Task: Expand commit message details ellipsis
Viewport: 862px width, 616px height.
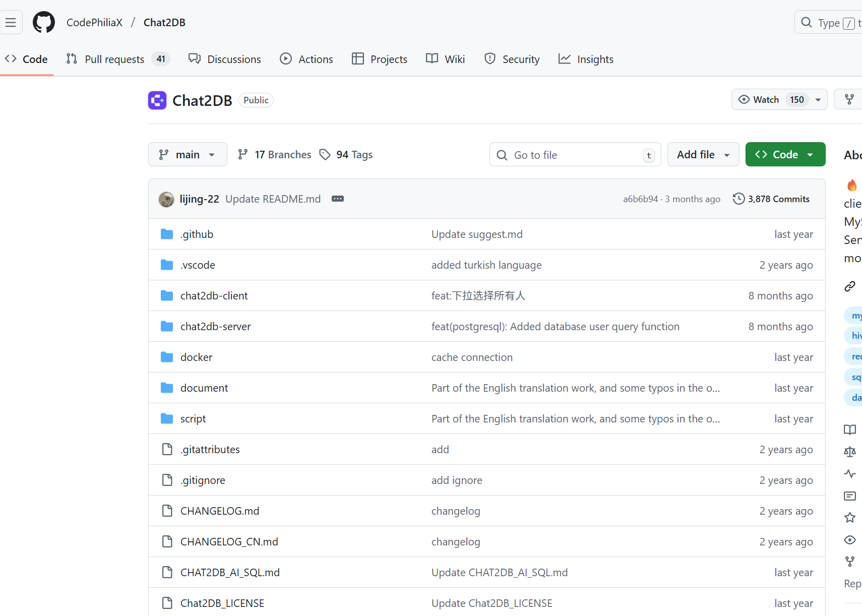Action: [338, 199]
